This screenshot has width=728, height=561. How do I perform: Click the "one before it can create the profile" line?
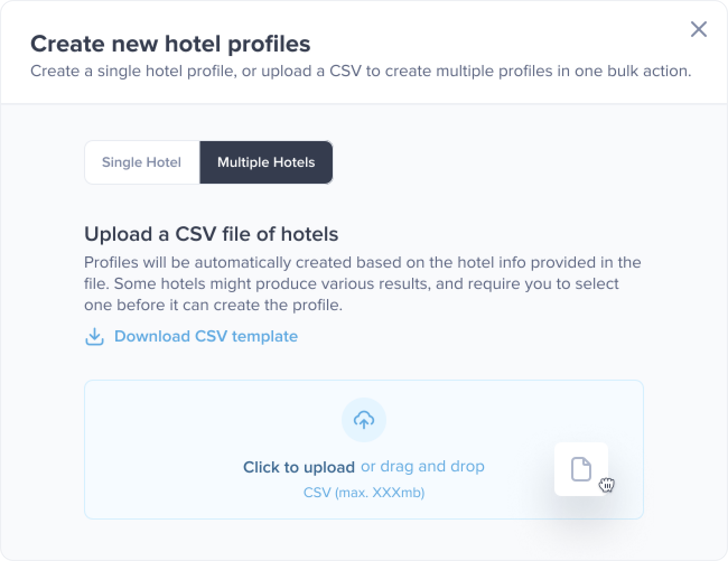(213, 305)
